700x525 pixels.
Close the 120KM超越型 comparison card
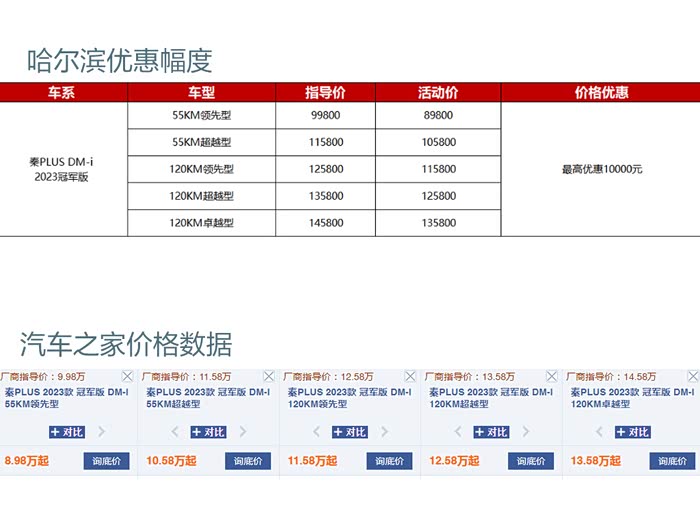coord(552,376)
